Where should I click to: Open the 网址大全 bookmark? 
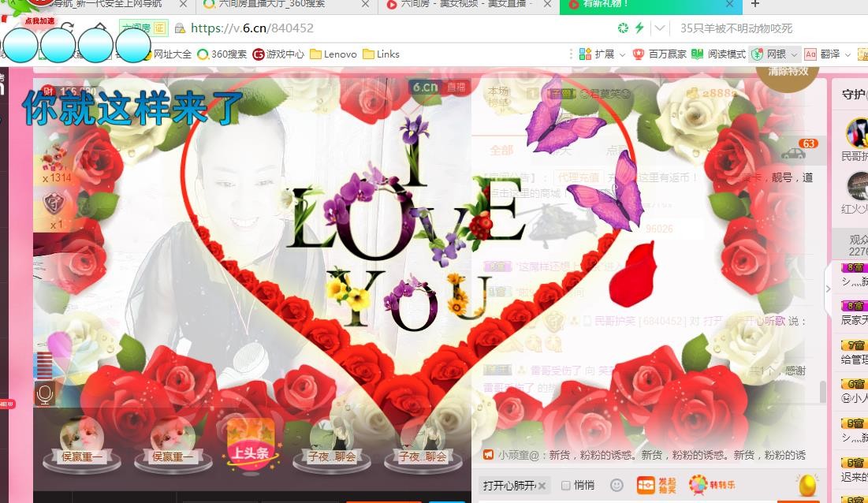point(172,54)
